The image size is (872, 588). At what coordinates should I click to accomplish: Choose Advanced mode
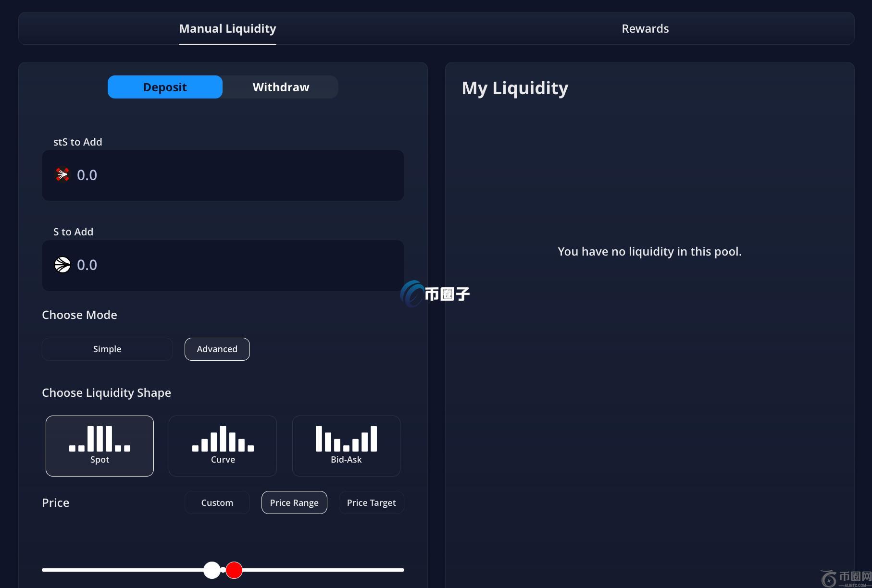click(x=217, y=349)
